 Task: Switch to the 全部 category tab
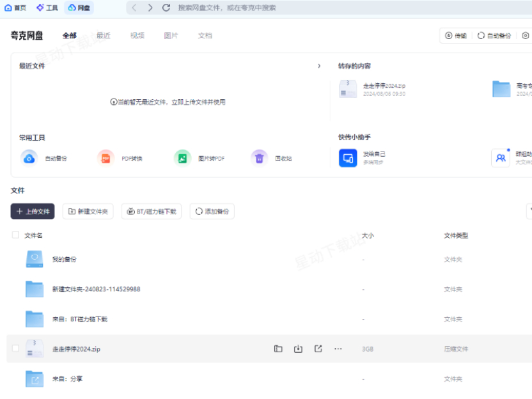(70, 36)
